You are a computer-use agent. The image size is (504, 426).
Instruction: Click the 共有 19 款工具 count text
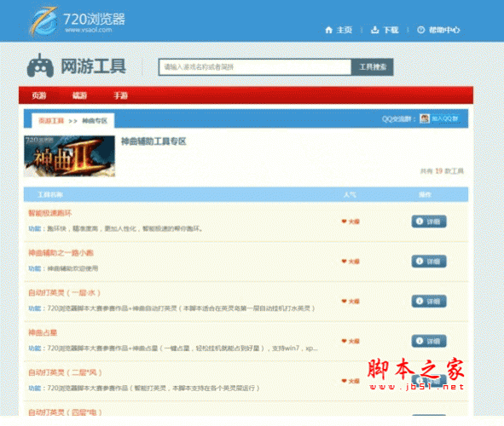tap(442, 171)
